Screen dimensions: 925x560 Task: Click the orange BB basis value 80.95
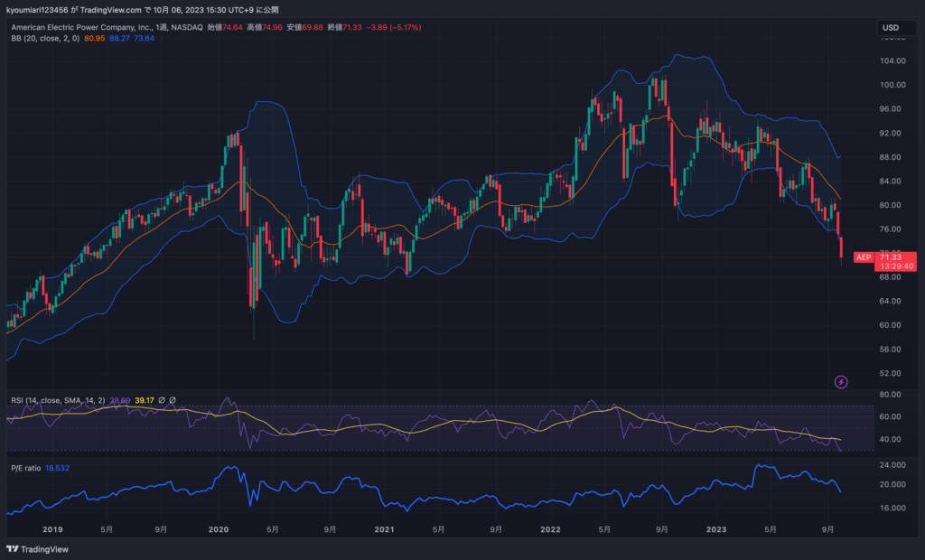click(x=94, y=38)
